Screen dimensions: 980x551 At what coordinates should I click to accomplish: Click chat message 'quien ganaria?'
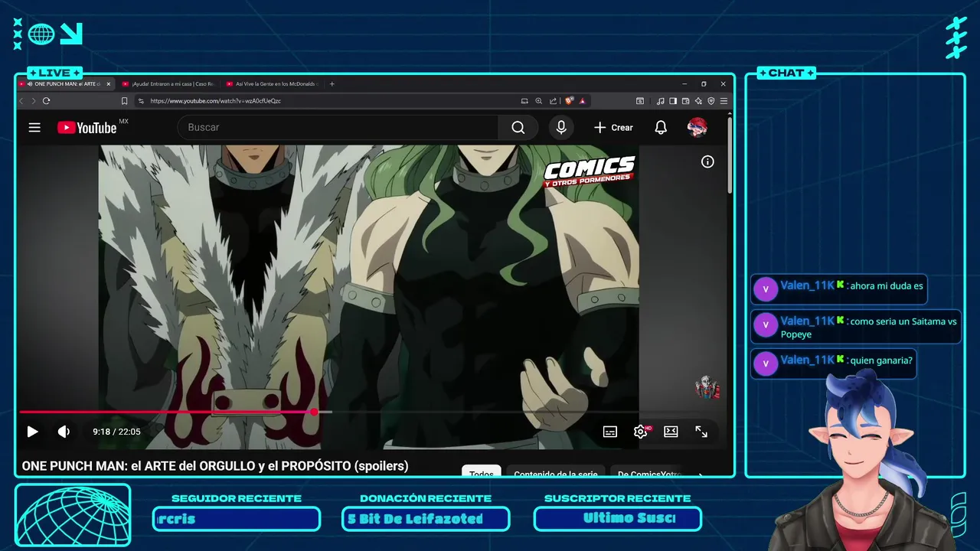click(881, 360)
